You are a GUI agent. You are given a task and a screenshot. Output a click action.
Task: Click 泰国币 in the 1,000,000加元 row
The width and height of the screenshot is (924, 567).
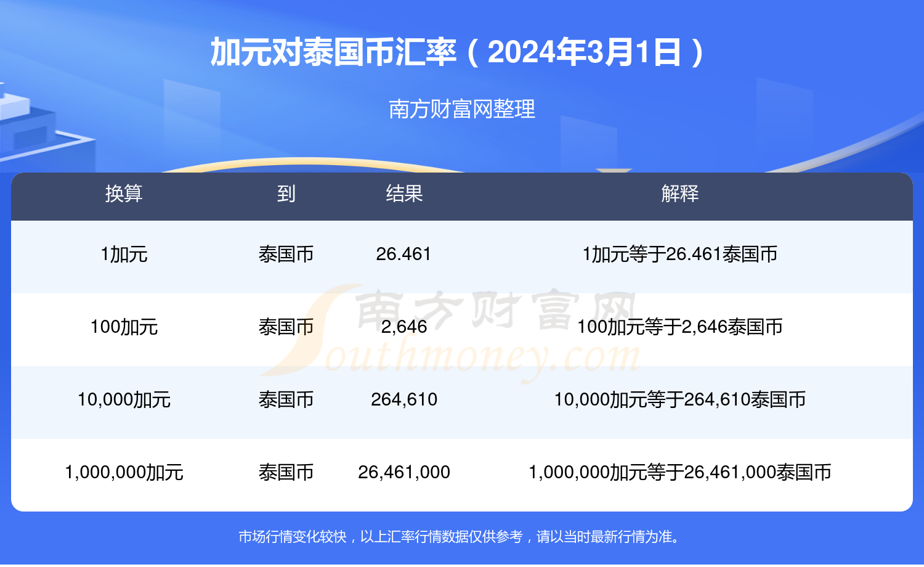point(286,472)
